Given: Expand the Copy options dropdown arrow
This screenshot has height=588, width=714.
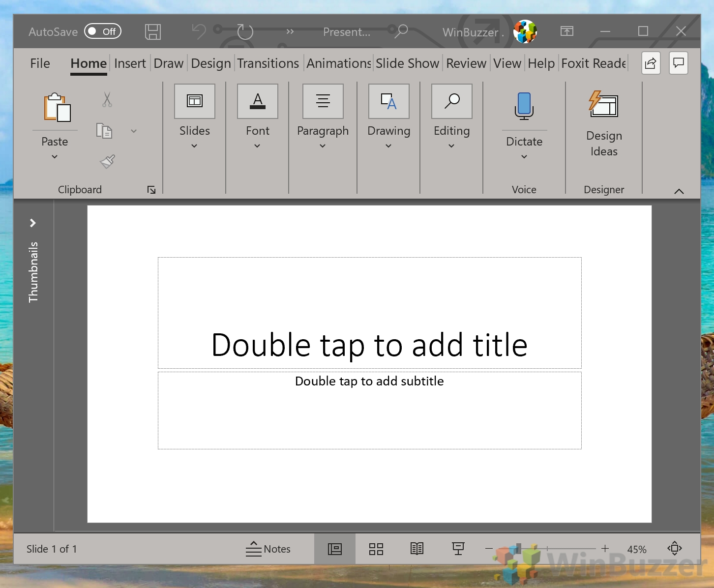Looking at the screenshot, I should pos(134,131).
